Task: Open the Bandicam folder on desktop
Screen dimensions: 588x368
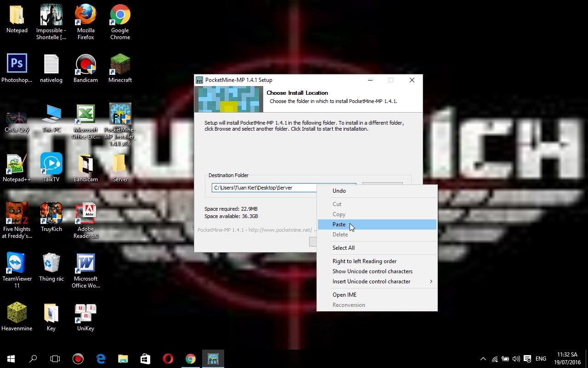Action: click(85, 168)
